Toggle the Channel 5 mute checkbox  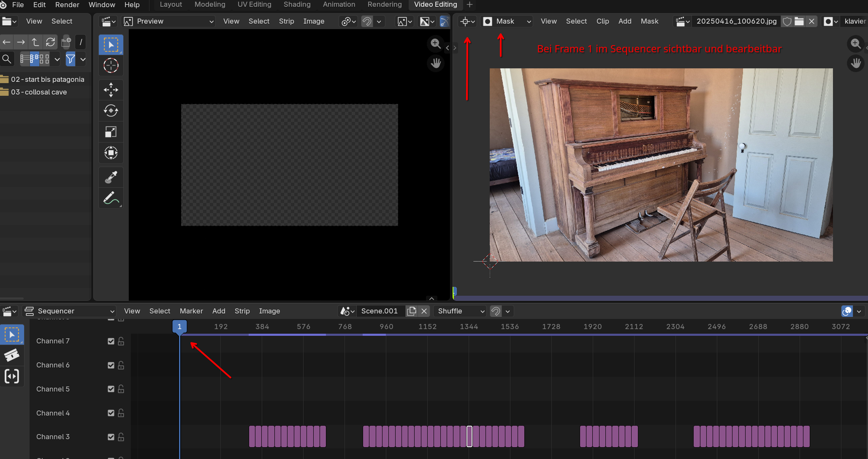[x=111, y=389]
